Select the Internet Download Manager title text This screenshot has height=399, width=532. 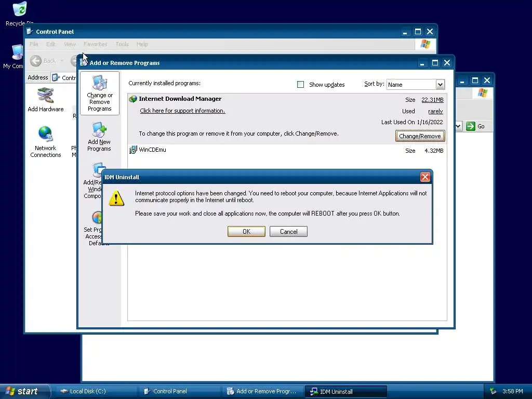pyautogui.click(x=180, y=99)
